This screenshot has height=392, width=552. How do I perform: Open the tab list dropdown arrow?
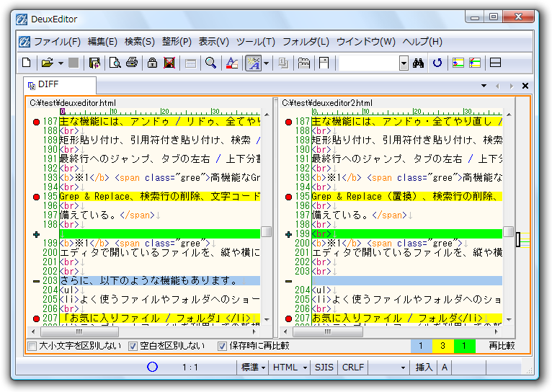(484, 86)
